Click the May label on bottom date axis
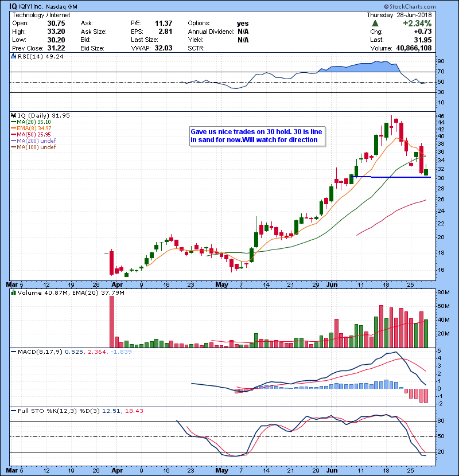This screenshot has width=459, height=476. (x=221, y=470)
